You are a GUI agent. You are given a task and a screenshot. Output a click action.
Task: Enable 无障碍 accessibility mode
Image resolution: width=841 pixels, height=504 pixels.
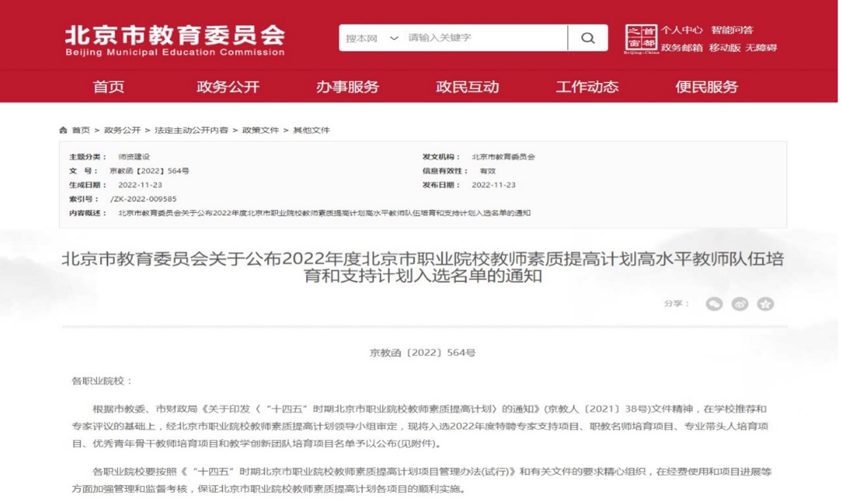(x=761, y=48)
